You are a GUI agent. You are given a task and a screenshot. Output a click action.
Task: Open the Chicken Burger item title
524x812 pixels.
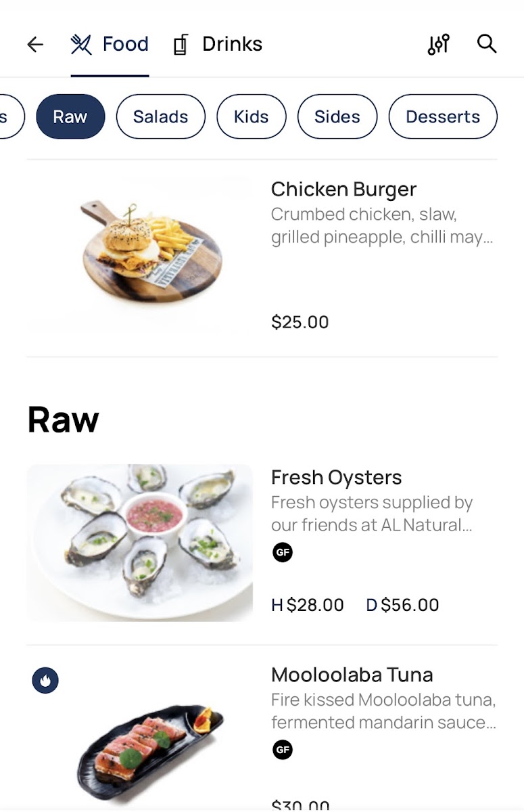click(x=343, y=189)
